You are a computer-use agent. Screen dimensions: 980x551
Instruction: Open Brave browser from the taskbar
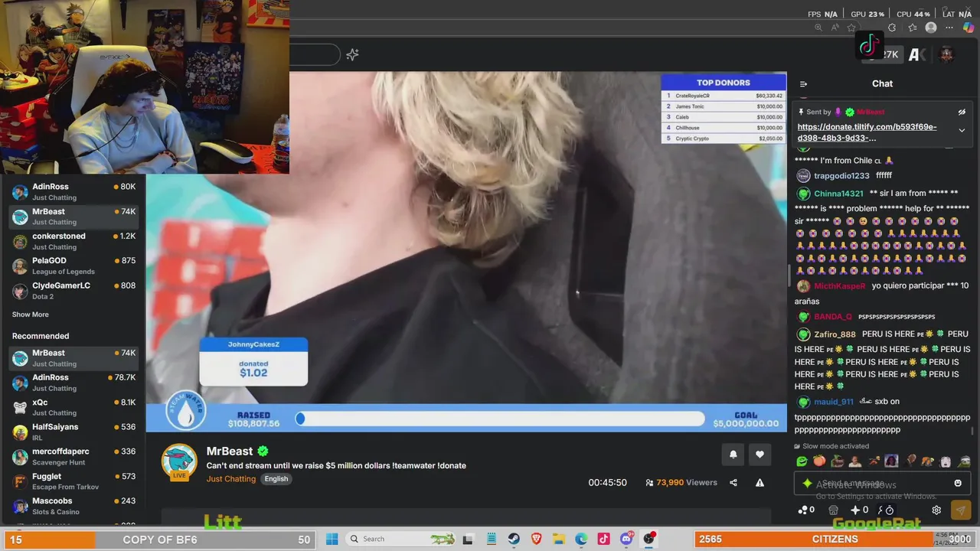[536, 539]
